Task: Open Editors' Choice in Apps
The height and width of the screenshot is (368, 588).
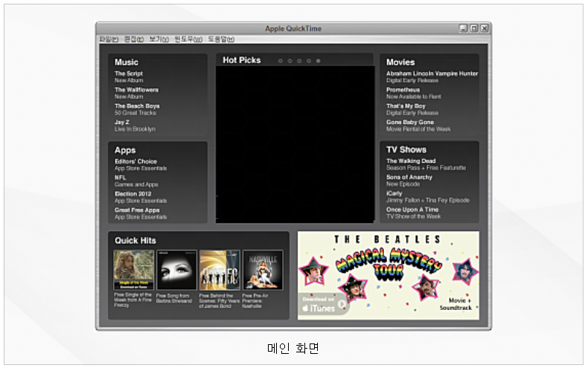Action: coord(141,164)
